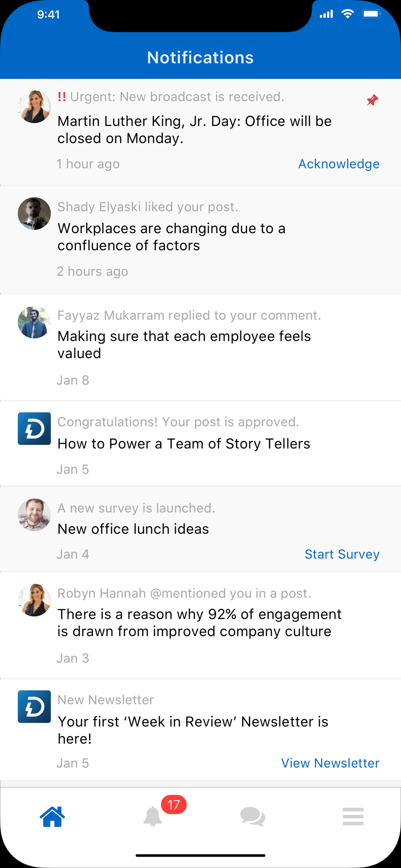
Task: Tap the survey author's avatar photo
Action: pos(34,515)
